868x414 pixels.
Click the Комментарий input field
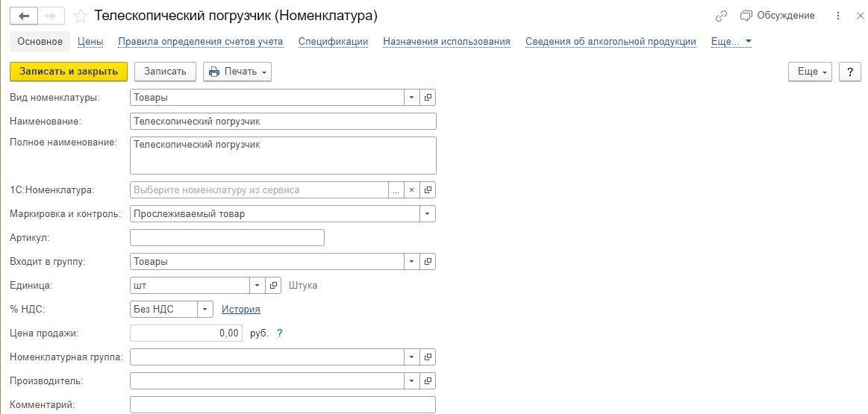point(283,404)
